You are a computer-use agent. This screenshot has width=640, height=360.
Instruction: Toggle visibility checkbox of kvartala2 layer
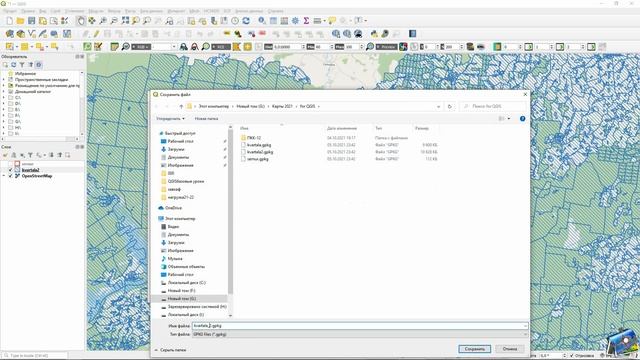pyautogui.click(x=10, y=170)
